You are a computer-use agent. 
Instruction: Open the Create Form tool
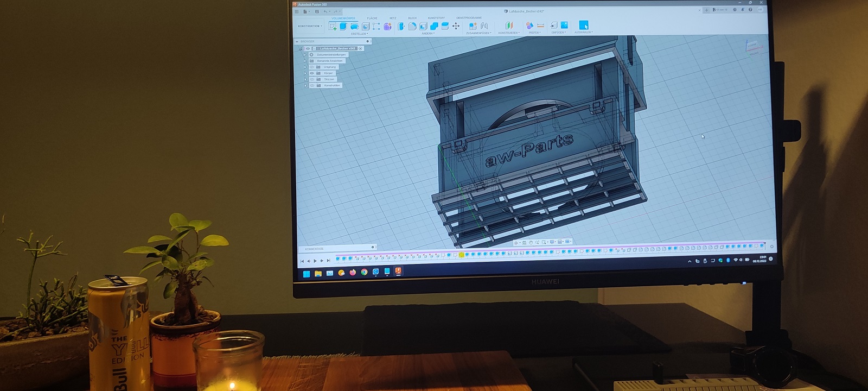tap(387, 26)
